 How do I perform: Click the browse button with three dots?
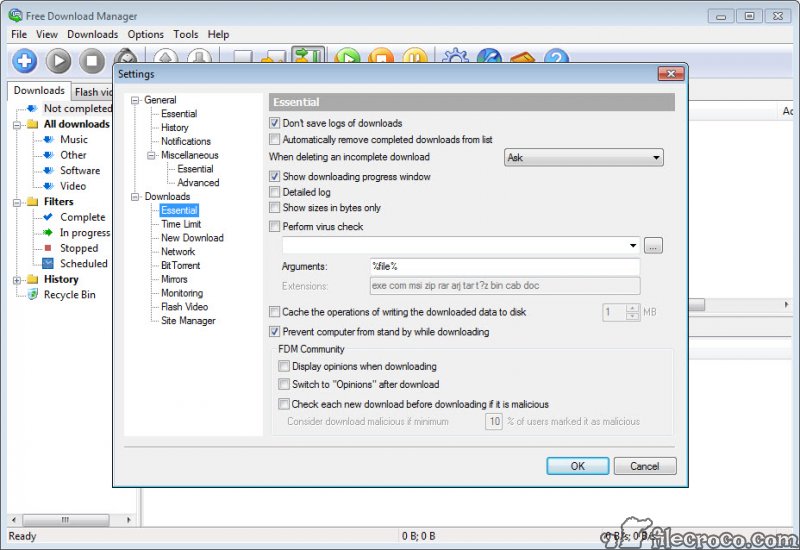pyautogui.click(x=653, y=246)
